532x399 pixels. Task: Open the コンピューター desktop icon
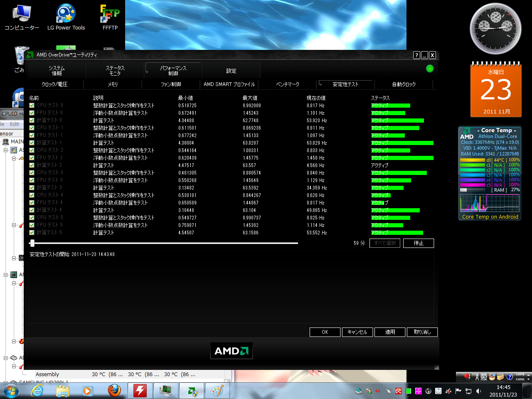click(x=22, y=17)
